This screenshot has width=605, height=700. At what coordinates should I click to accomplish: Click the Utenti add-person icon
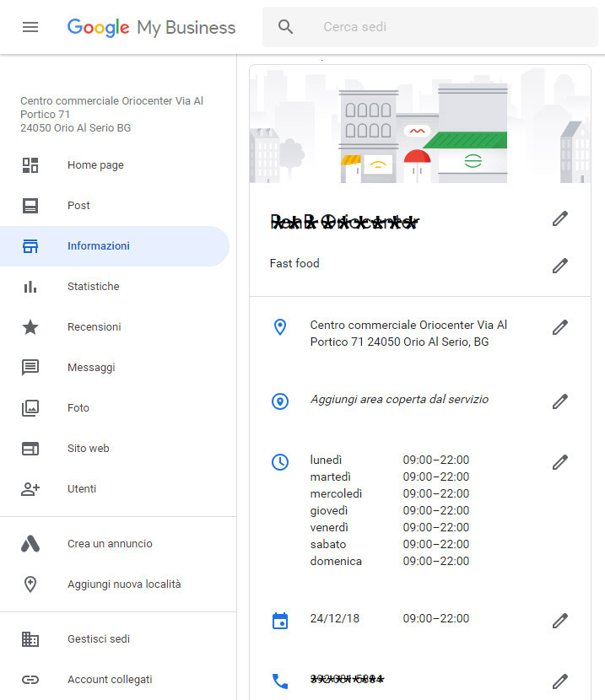[x=30, y=489]
